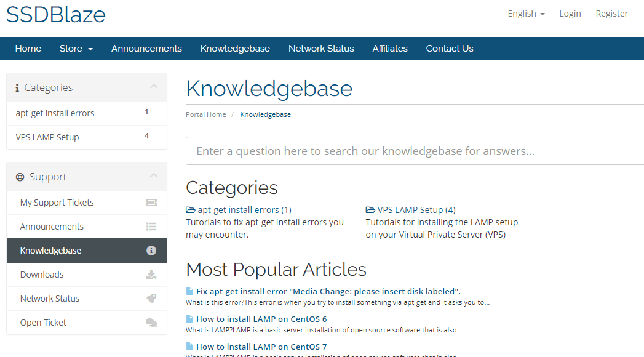Collapse the Categories sidebar panel chevron
The width and height of the screenshot is (644, 357).
tap(154, 86)
